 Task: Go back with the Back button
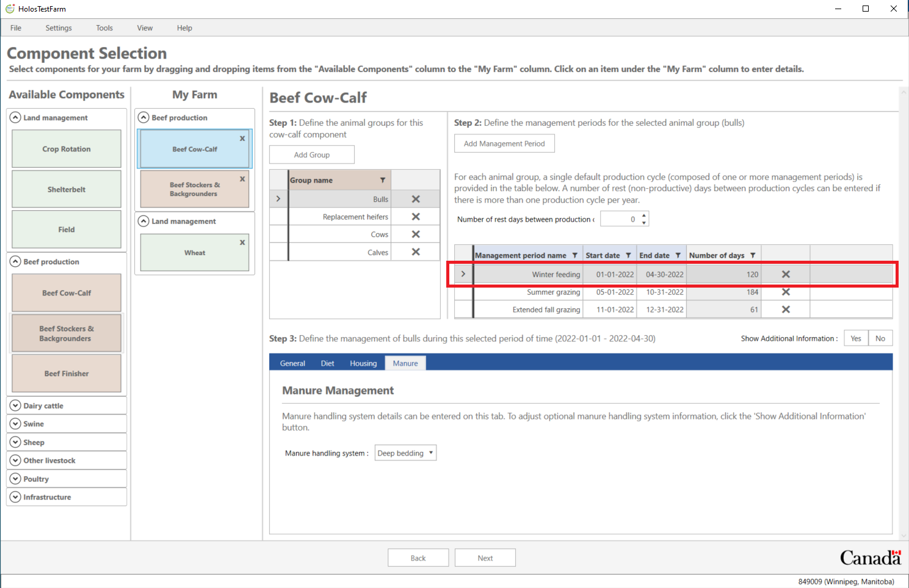tap(418, 558)
